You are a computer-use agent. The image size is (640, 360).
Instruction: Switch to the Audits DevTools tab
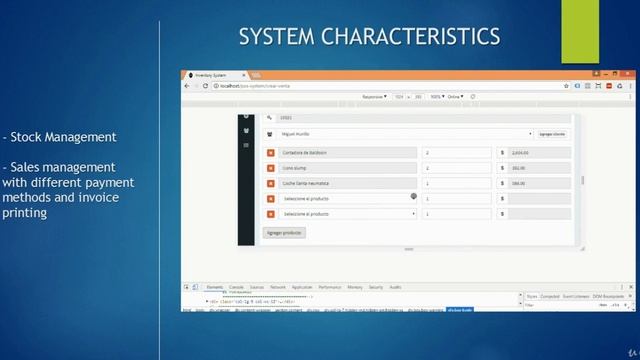[395, 287]
